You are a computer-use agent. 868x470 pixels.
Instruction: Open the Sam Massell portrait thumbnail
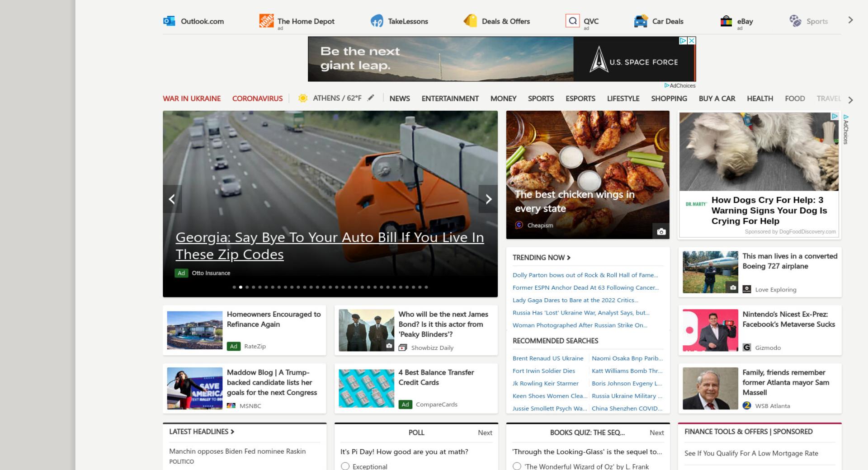(x=710, y=389)
